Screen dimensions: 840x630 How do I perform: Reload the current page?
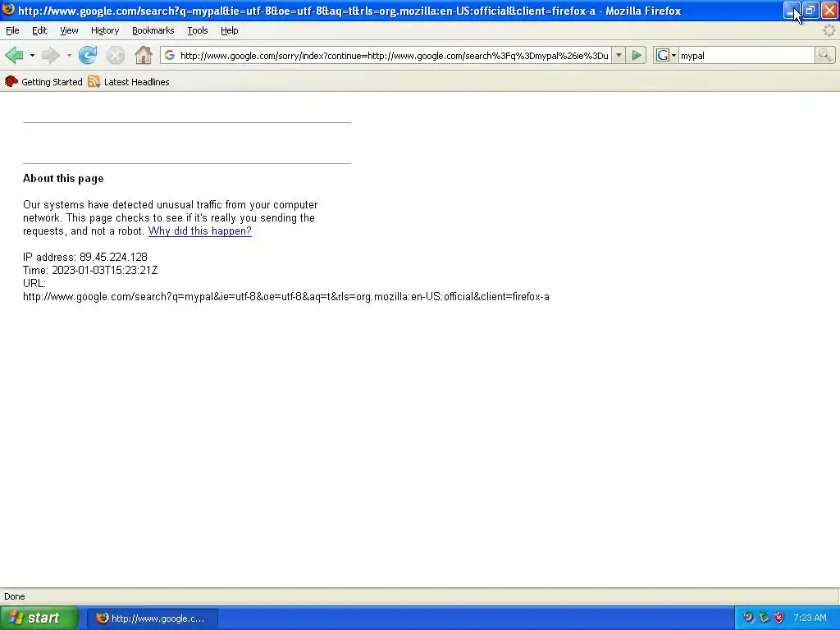[x=88, y=55]
